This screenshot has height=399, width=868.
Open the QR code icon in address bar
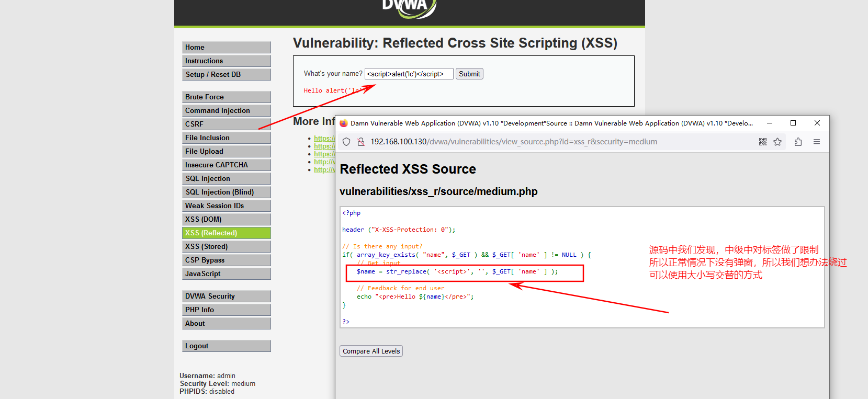click(763, 142)
